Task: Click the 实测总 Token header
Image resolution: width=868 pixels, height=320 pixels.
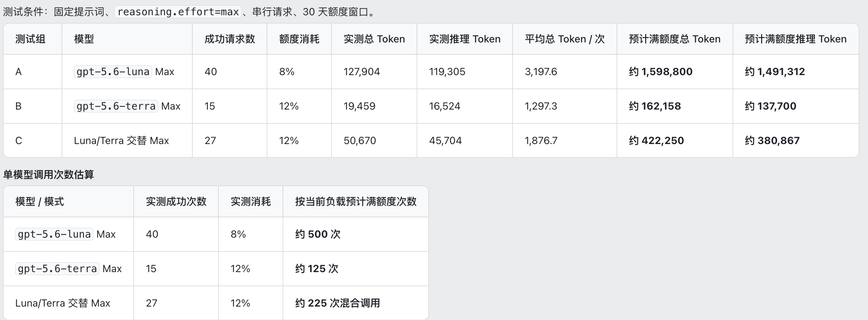Action: click(374, 39)
